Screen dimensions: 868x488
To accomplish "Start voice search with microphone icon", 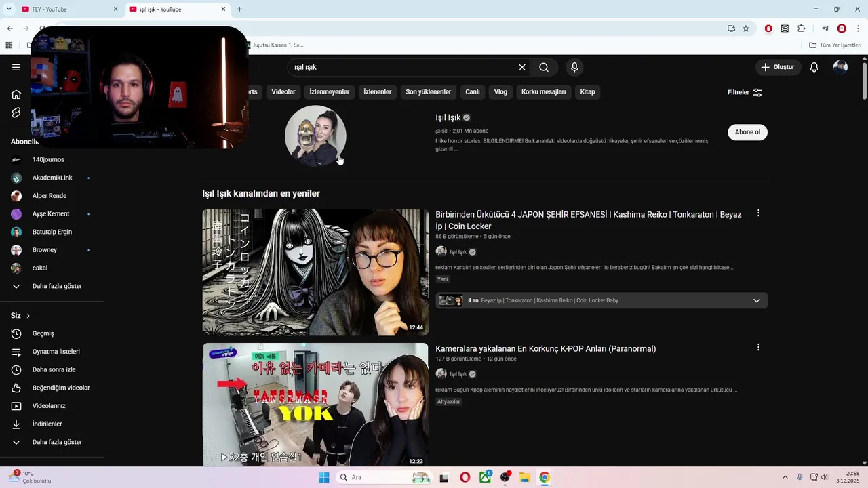I will click(574, 67).
